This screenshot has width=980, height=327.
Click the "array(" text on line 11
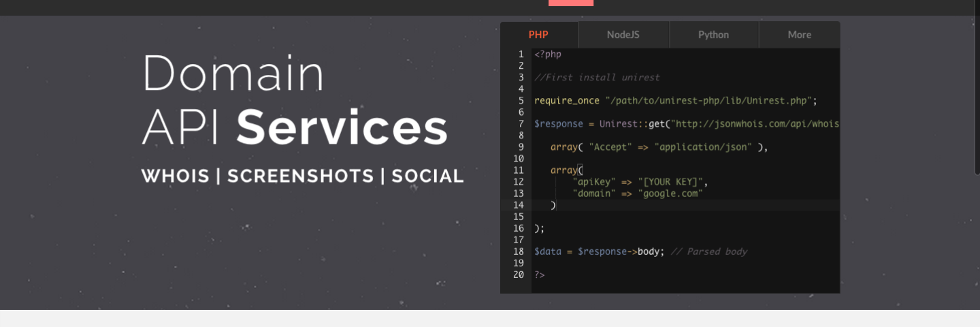point(567,170)
